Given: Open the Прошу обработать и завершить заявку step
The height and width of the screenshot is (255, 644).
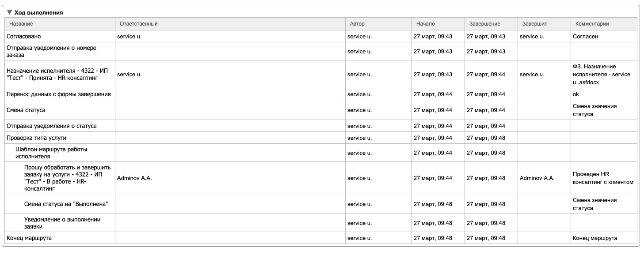Looking at the screenshot, I should click(67, 178).
